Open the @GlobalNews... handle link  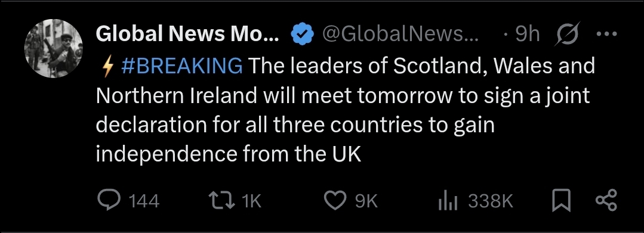click(x=400, y=35)
